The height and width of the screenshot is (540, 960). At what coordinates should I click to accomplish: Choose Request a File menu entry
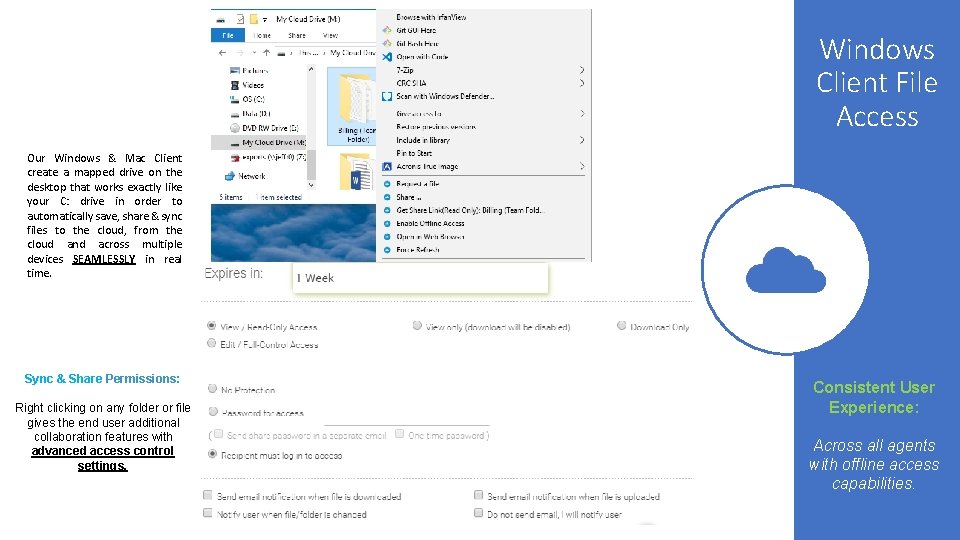coord(418,184)
